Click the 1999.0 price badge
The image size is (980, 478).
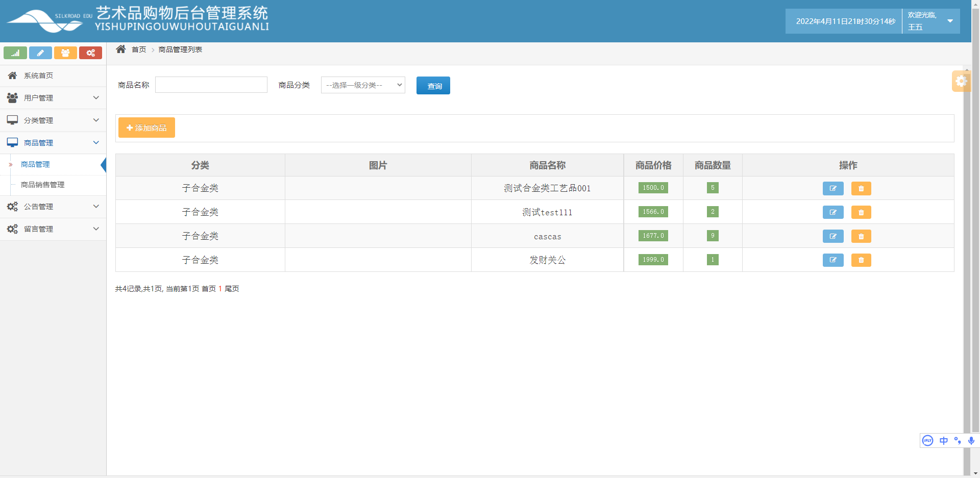coord(653,260)
